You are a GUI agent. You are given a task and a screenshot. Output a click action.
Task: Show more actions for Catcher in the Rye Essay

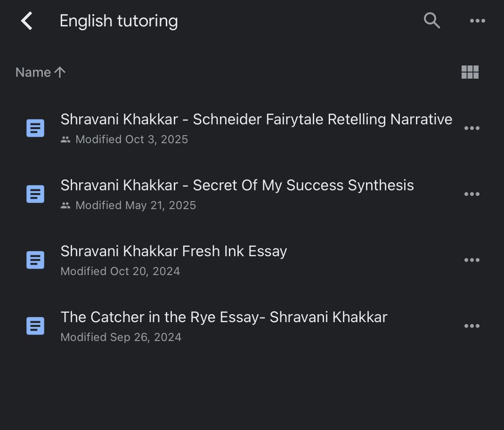pos(471,326)
